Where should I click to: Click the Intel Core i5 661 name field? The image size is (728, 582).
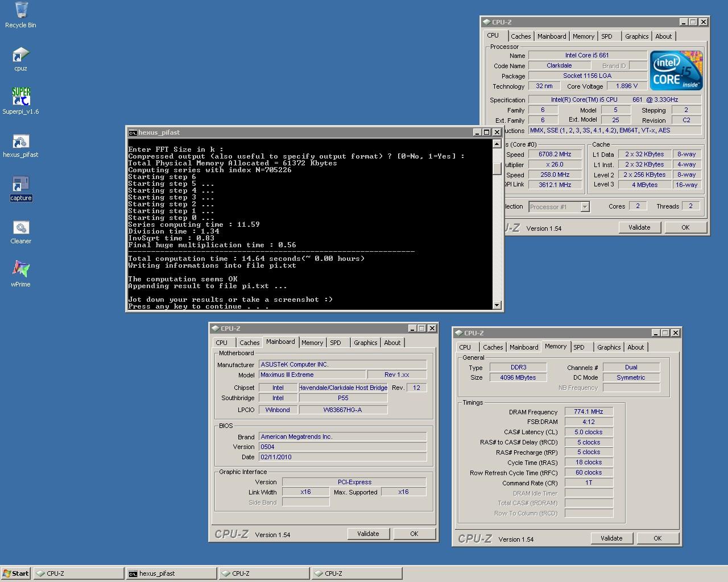coord(587,55)
